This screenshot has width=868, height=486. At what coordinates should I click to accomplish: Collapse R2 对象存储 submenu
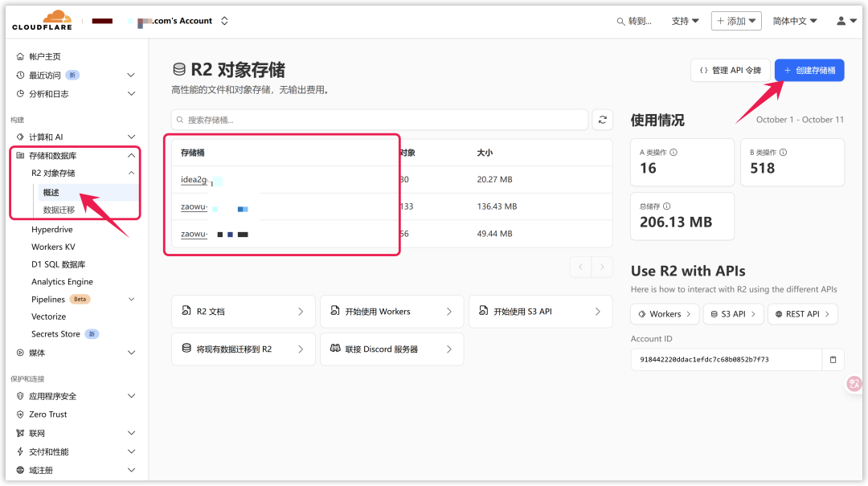pyautogui.click(x=131, y=174)
